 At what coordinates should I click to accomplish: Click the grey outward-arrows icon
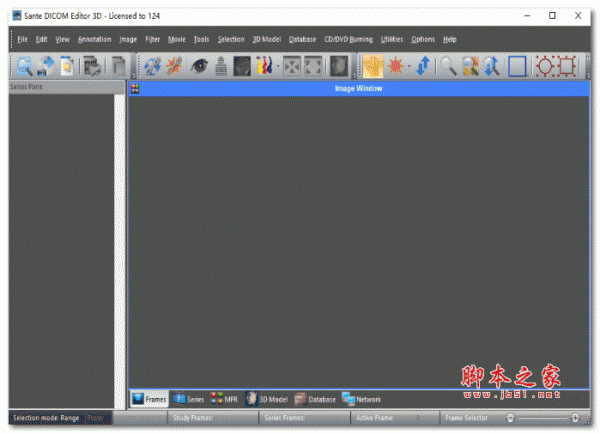click(x=313, y=66)
